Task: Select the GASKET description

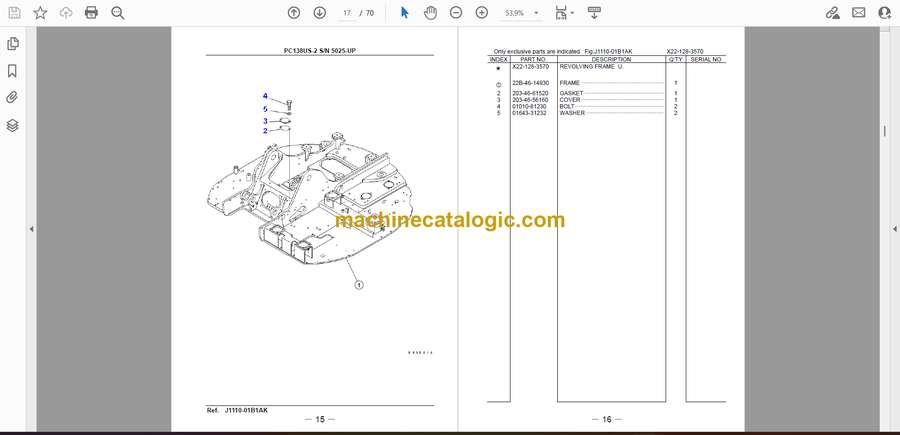Action: pyautogui.click(x=571, y=94)
